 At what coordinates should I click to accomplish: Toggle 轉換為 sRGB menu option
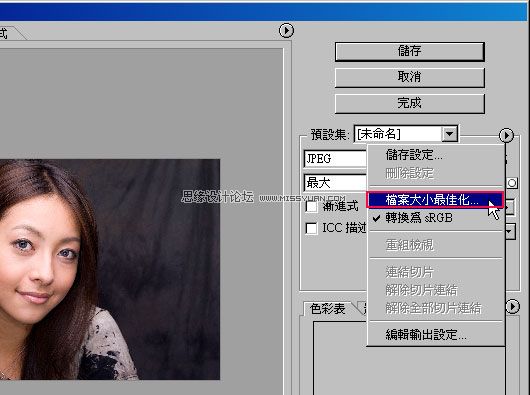(435, 218)
